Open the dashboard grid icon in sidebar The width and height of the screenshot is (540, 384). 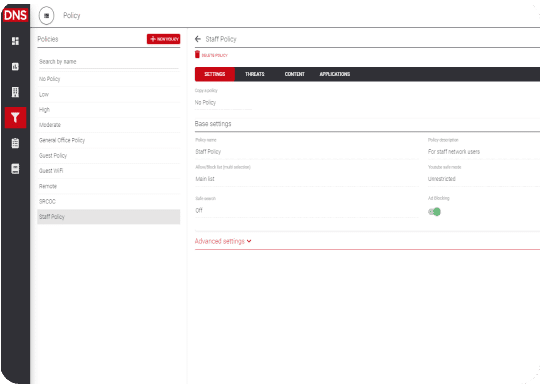click(x=15, y=41)
